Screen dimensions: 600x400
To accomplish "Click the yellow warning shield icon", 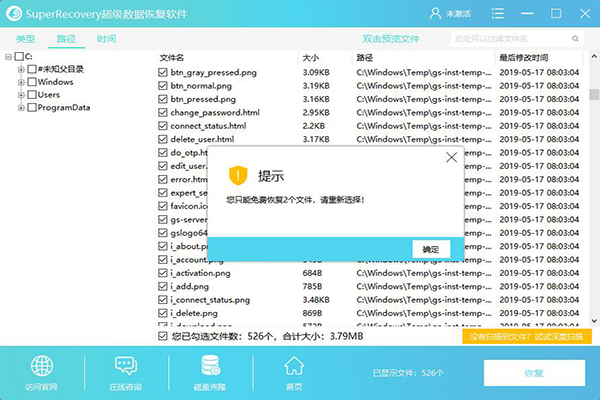I will coord(238,175).
